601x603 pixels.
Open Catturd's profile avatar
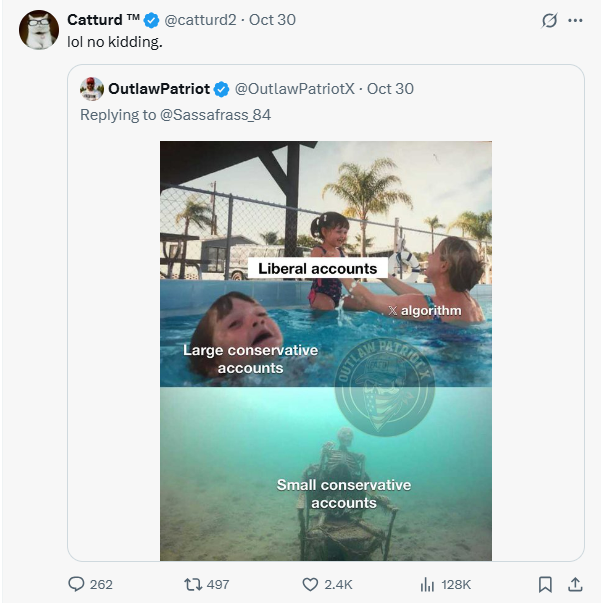(x=38, y=30)
